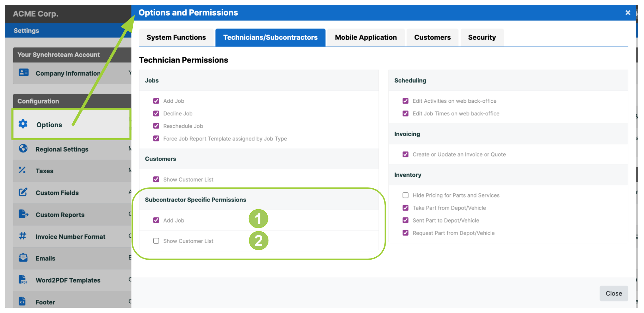This screenshot has height=313, width=644.
Task: Click the Taxes percent icon
Action: click(x=22, y=170)
